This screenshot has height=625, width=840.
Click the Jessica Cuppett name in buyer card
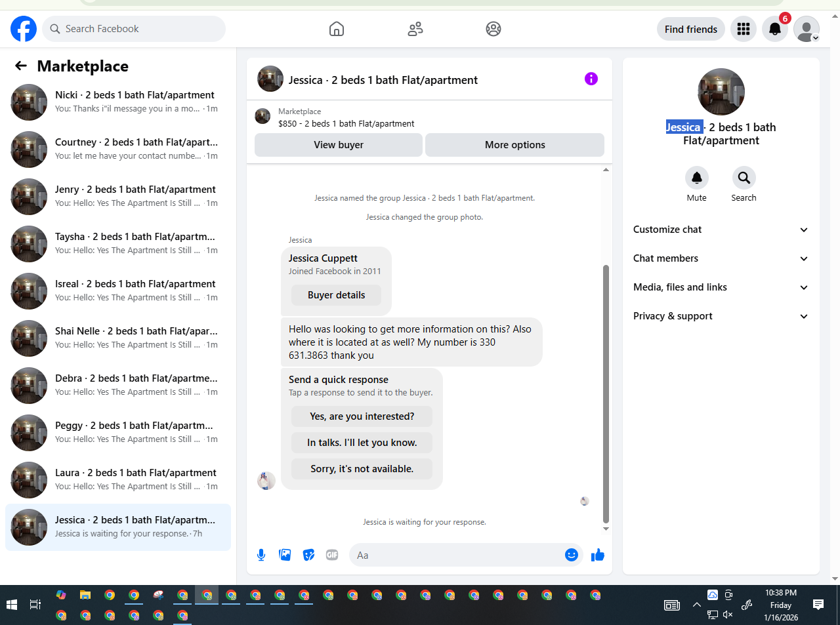point(323,258)
